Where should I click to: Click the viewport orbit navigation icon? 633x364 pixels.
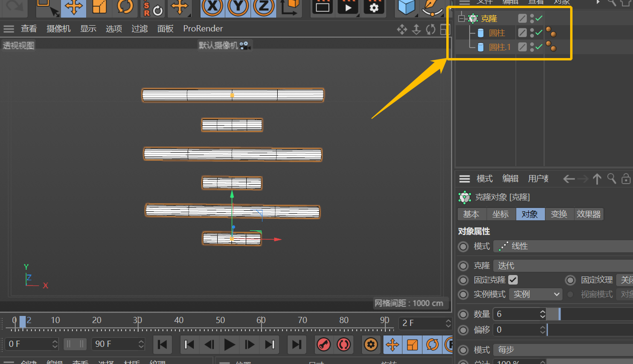pyautogui.click(x=431, y=30)
